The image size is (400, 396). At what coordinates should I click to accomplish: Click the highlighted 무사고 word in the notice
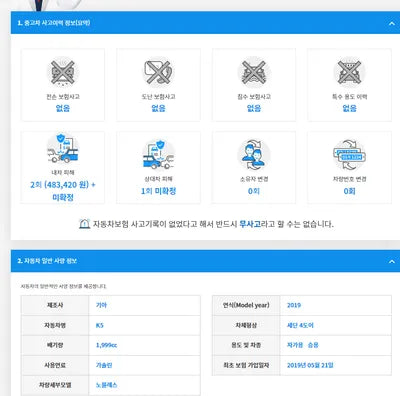pos(250,224)
